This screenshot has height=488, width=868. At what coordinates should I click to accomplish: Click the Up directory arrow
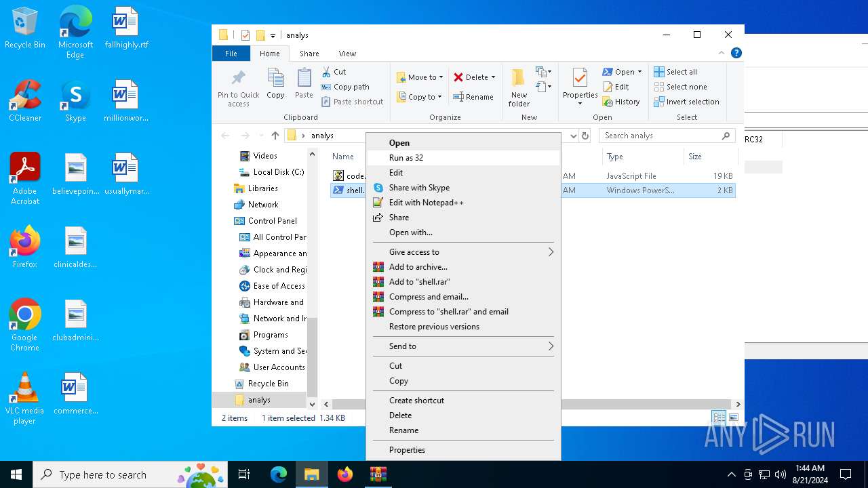tap(275, 136)
